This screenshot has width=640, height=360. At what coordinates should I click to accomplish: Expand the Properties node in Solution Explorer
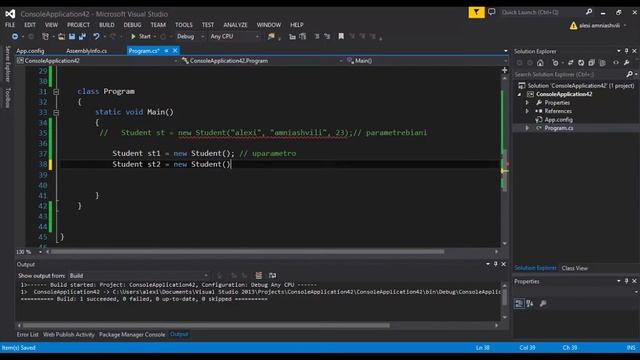tap(527, 103)
